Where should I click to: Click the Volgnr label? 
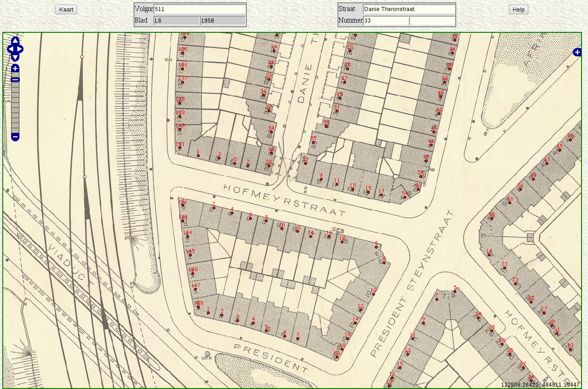(x=144, y=9)
